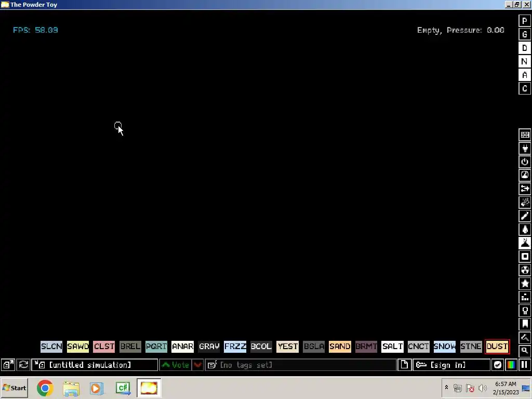Viewport: 532px width, 399px height.
Task: Open console with C button
Action: click(x=525, y=89)
